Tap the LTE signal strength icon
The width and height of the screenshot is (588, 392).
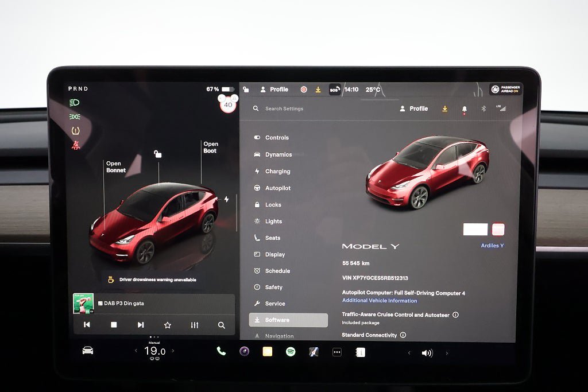[x=501, y=108]
